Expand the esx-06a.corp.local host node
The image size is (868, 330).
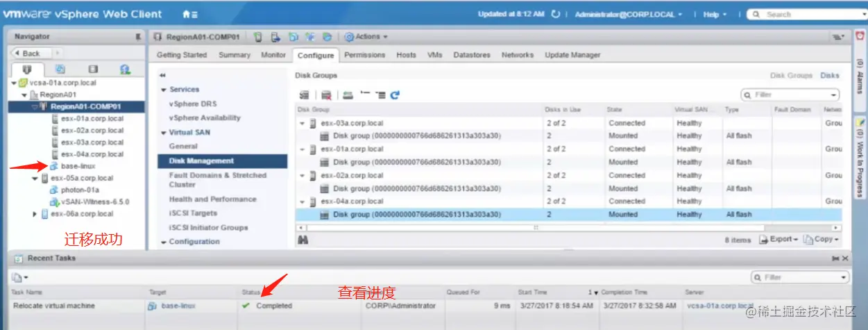pos(35,214)
